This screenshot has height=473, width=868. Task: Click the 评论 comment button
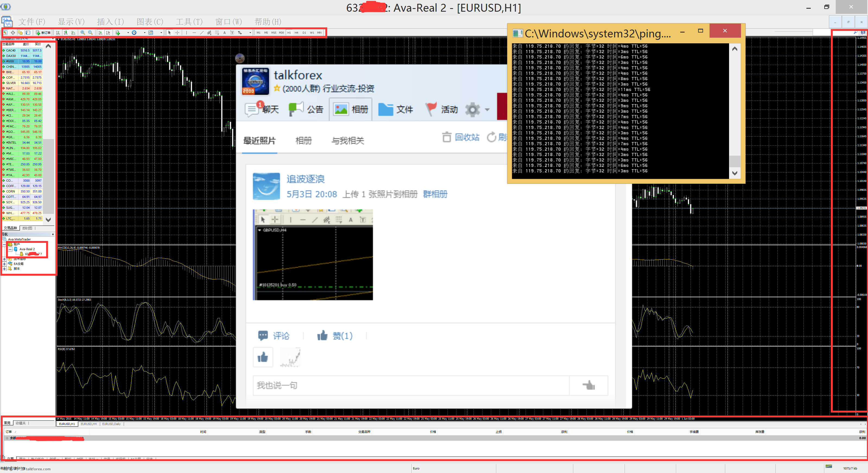(274, 335)
